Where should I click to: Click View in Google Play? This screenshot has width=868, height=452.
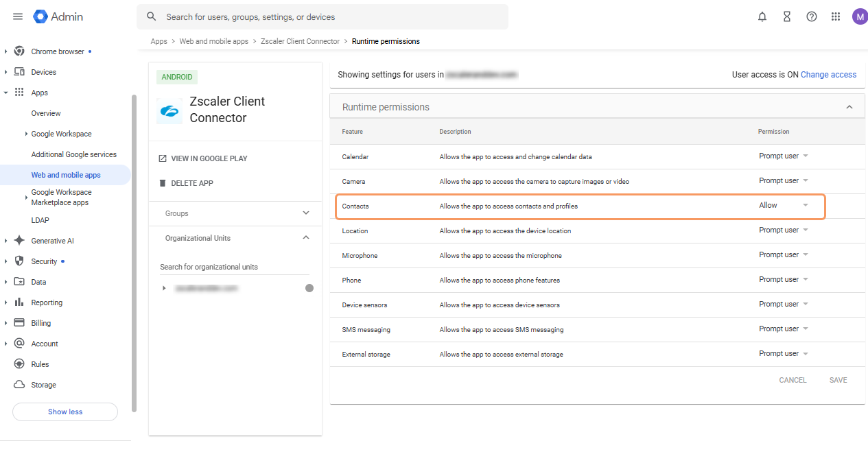pyautogui.click(x=209, y=158)
